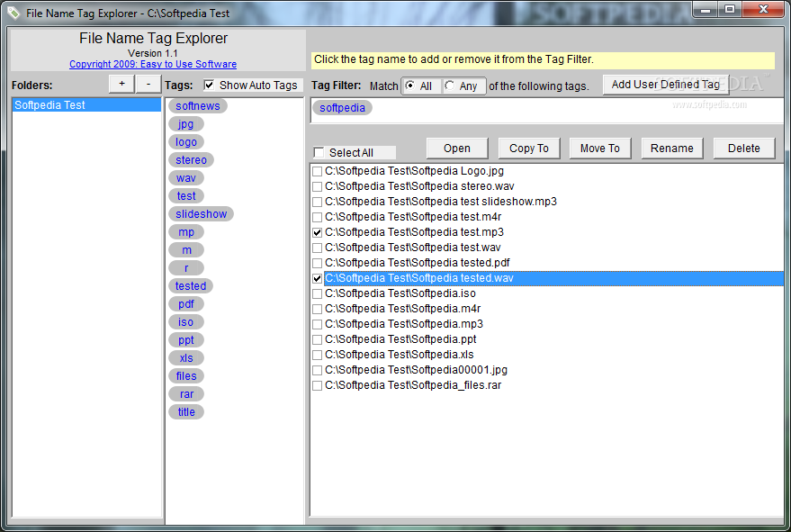This screenshot has width=791, height=532.
Task: Check the Softpedia stereo.wav checkbox
Action: 317,186
